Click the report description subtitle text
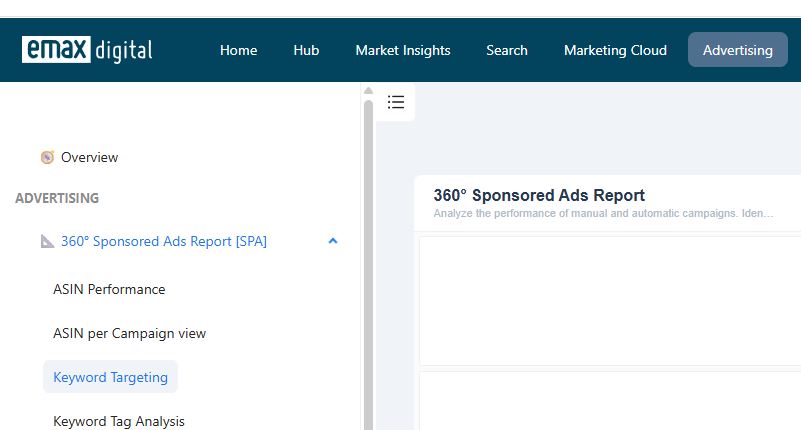 click(x=603, y=213)
